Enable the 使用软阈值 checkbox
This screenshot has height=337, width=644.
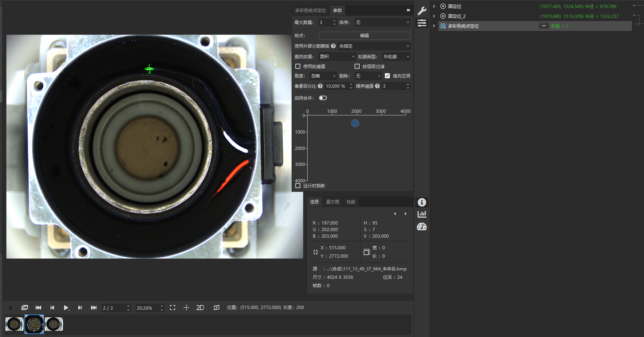(x=298, y=66)
